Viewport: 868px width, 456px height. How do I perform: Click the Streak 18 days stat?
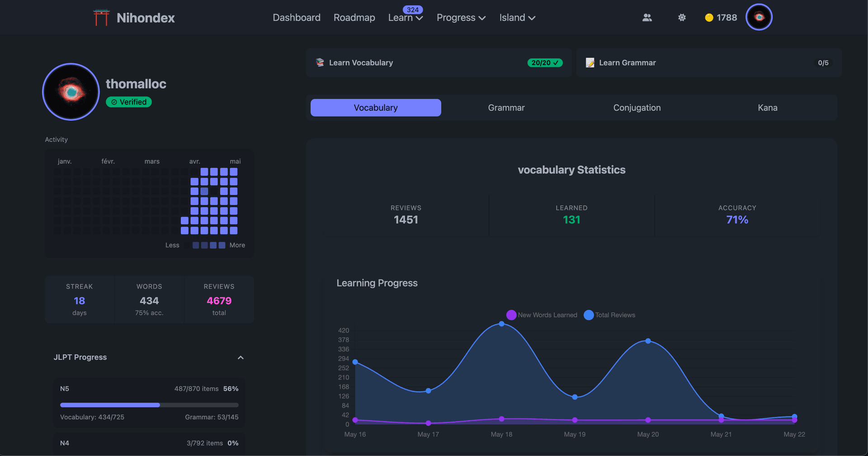80,300
